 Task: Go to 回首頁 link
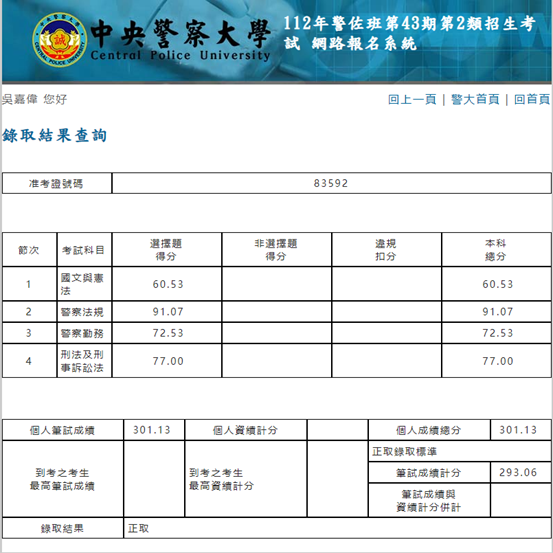(x=532, y=99)
